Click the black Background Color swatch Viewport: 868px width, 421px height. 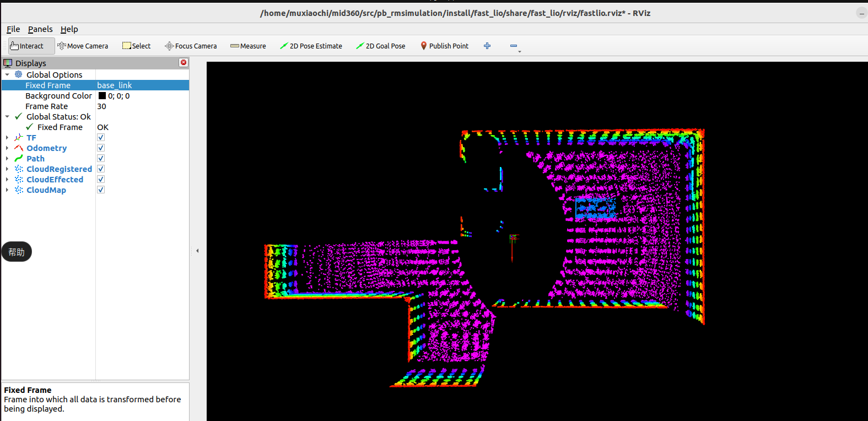point(102,96)
